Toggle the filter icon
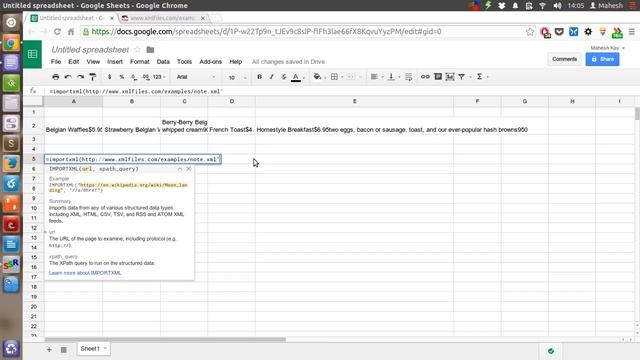 point(462,77)
